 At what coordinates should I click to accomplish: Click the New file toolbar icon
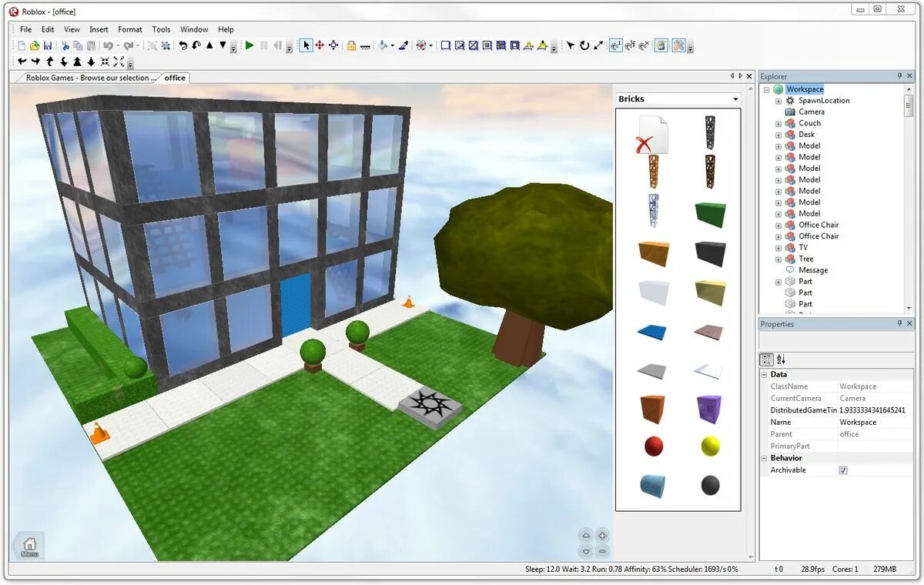click(22, 45)
